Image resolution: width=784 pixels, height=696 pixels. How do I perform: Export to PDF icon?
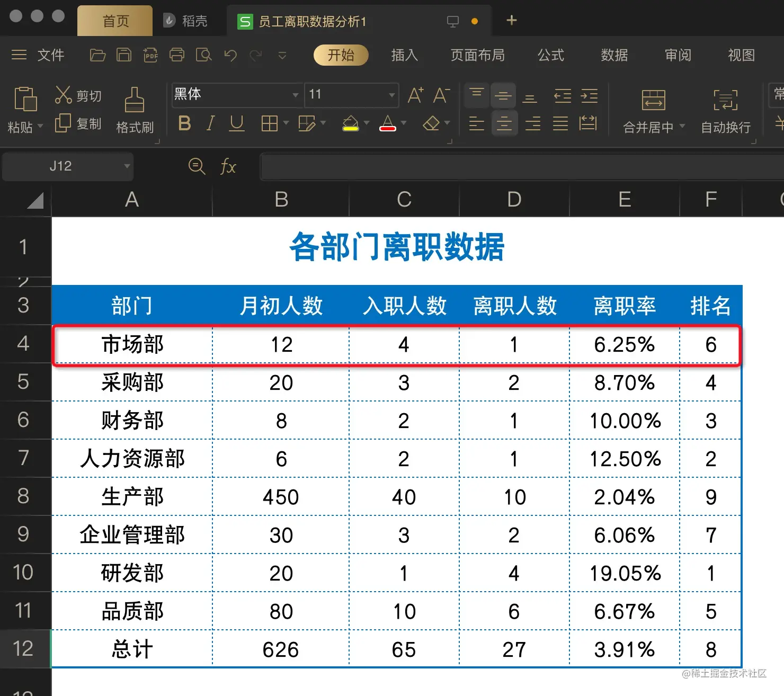150,55
